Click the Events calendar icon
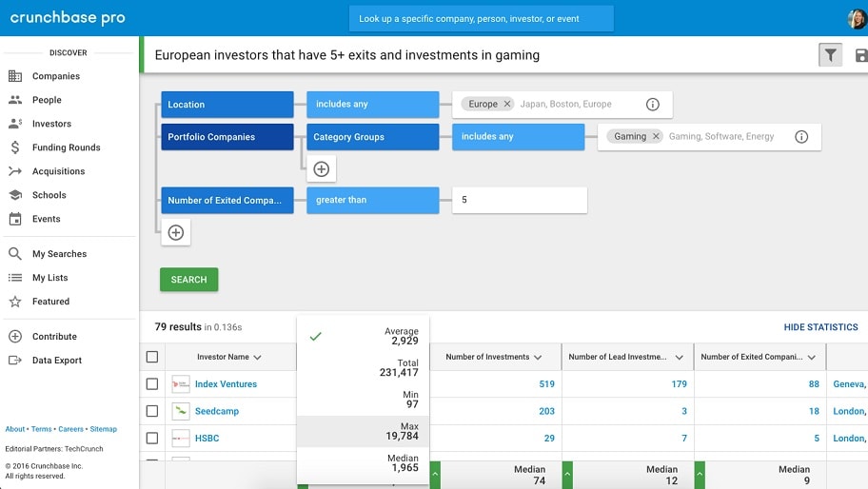The image size is (868, 489). [15, 219]
